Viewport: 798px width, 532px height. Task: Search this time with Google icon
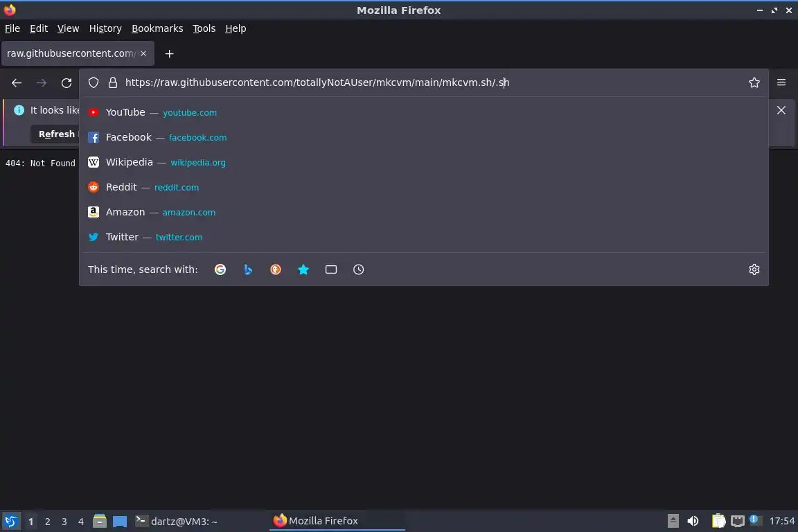[220, 269]
